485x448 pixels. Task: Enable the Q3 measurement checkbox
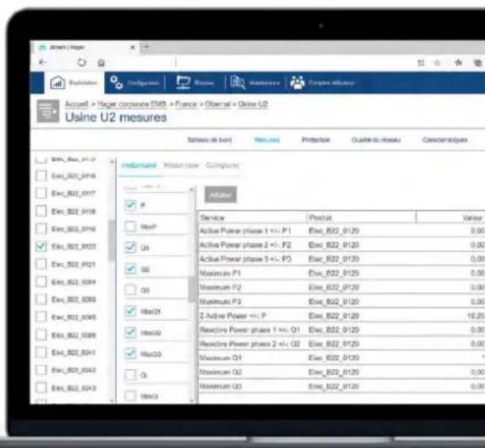pos(130,290)
